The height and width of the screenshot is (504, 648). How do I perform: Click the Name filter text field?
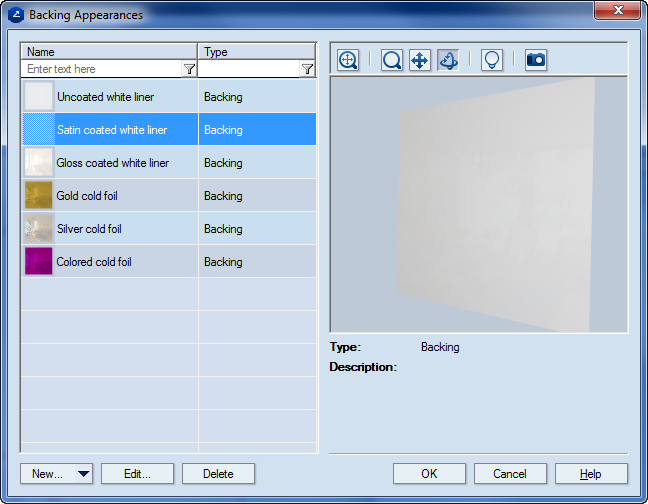100,69
